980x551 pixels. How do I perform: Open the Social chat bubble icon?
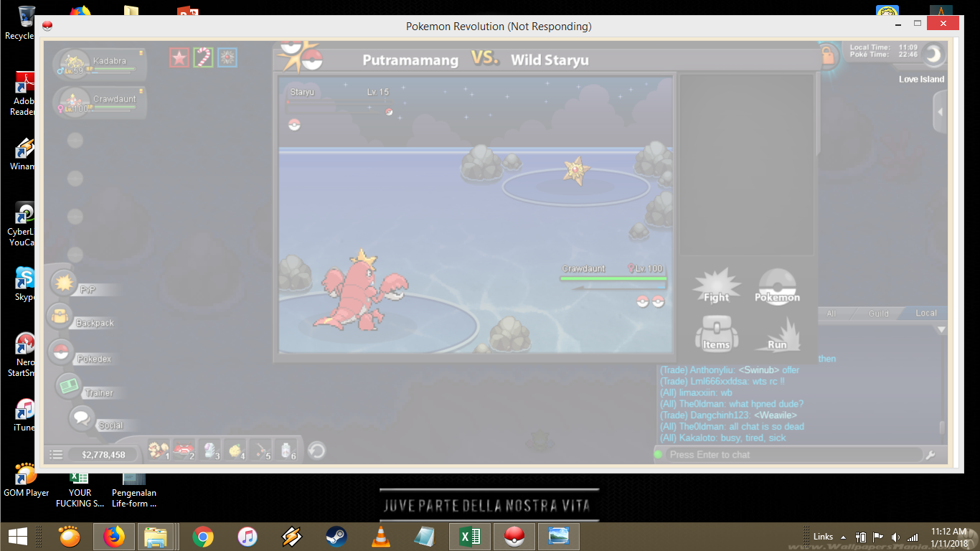81,418
